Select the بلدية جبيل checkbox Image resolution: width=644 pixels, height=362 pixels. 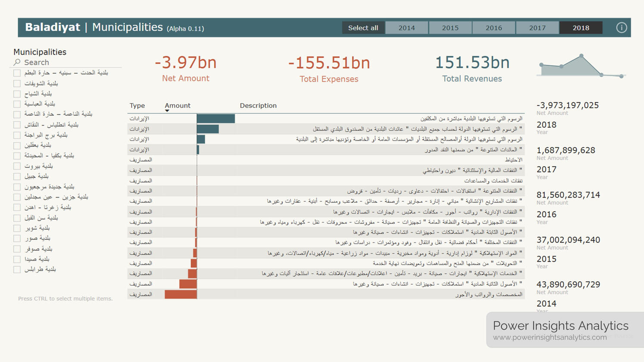click(x=17, y=176)
